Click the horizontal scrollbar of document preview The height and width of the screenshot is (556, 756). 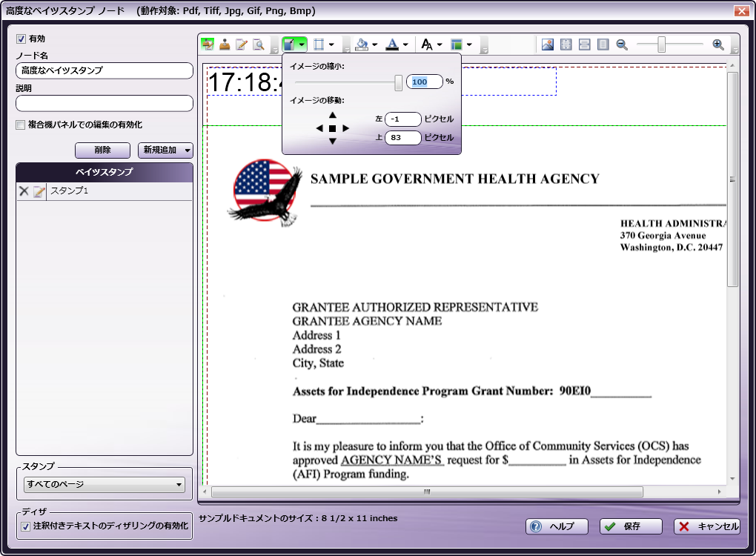(x=427, y=492)
